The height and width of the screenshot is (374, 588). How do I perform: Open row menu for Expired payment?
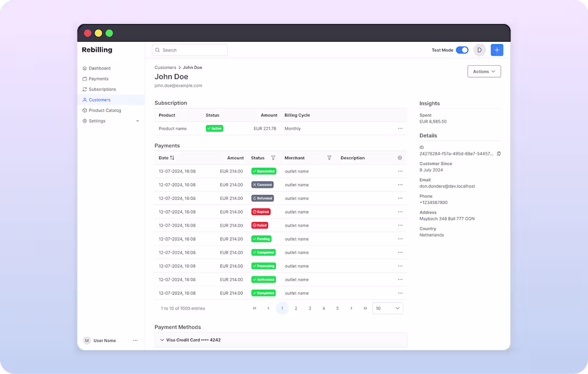click(x=400, y=212)
